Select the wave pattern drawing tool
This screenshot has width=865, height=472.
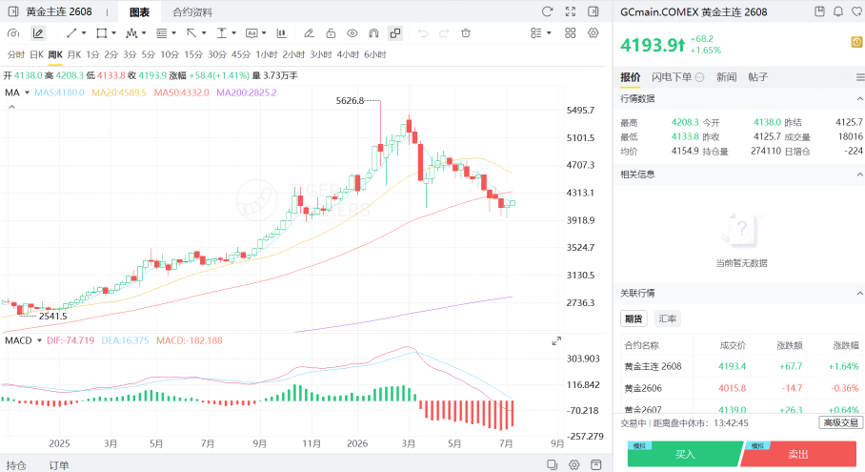(131, 34)
